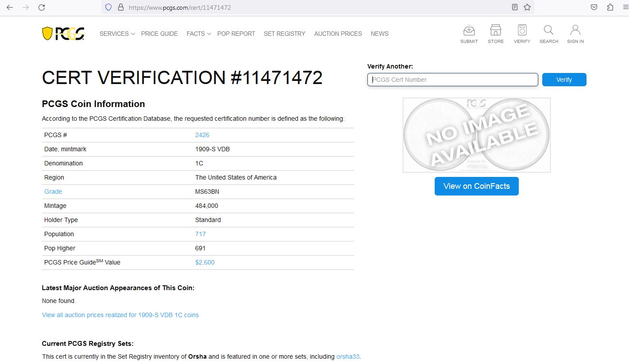Click the View on CoinFacts button
The image size is (629, 364).
point(476,186)
